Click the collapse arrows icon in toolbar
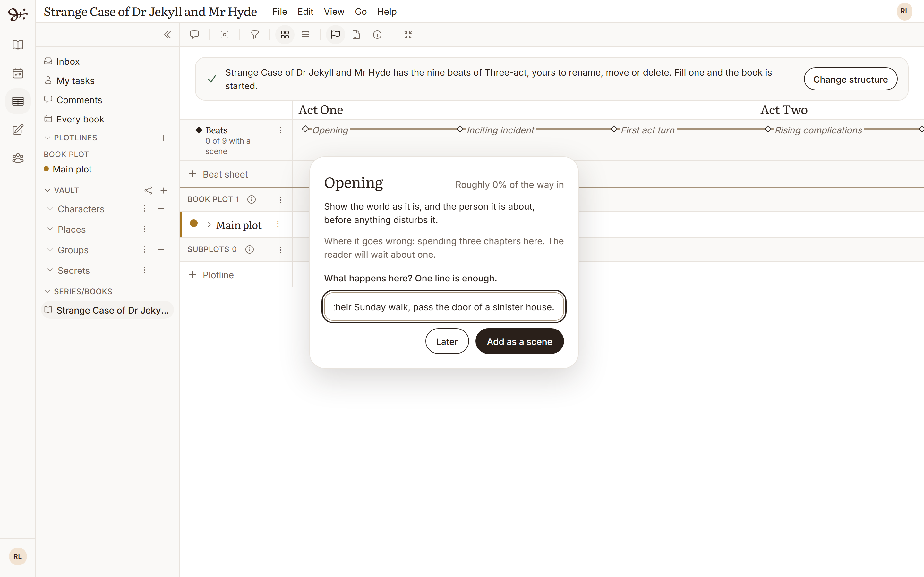The height and width of the screenshot is (577, 924). [x=408, y=35]
